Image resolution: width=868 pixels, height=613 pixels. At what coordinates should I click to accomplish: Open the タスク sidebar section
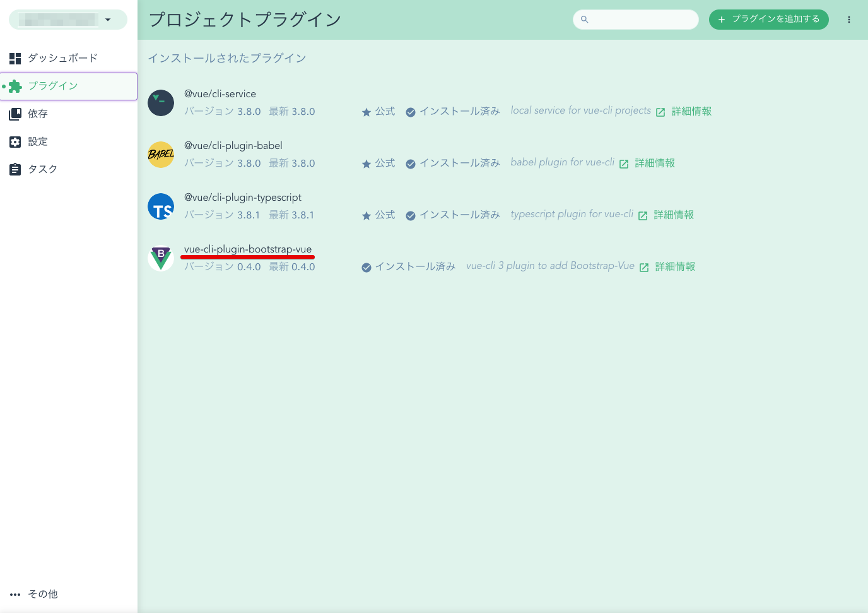[68, 169]
